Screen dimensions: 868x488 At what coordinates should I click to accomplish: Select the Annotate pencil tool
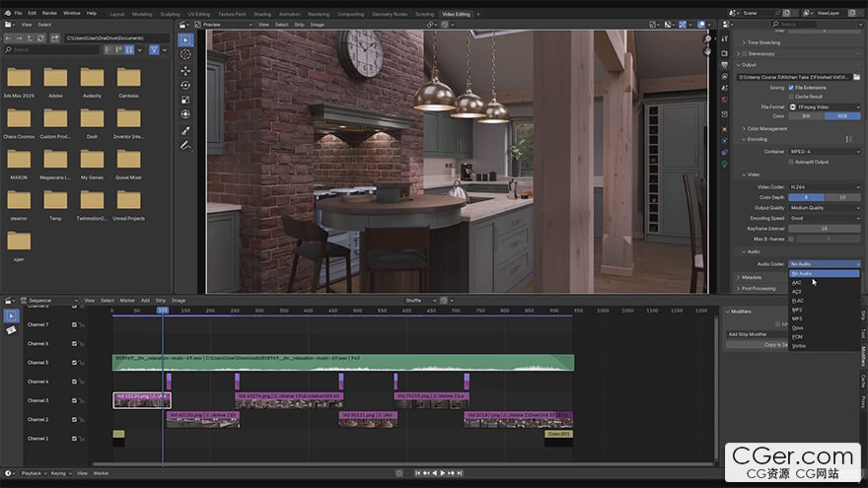point(185,145)
